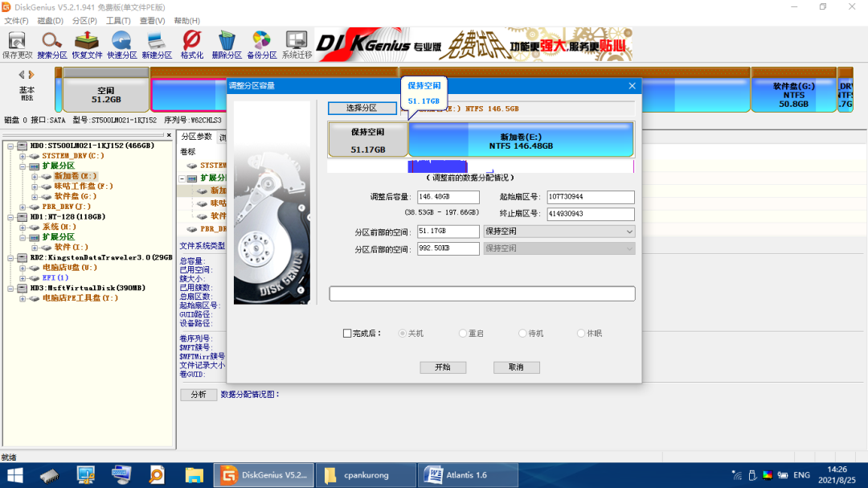Click the Analyze (分析) button
Viewport: 868px width, 488px height.
pos(199,395)
